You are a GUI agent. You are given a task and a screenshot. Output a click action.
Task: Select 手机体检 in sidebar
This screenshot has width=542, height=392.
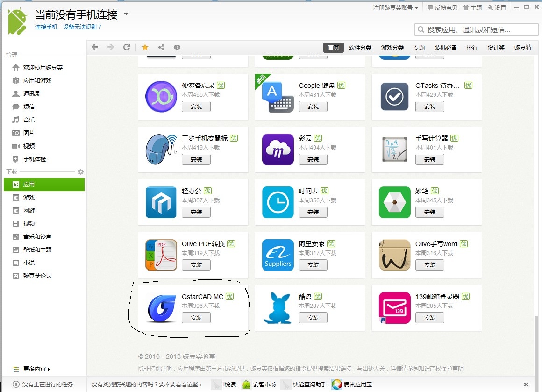(x=44, y=159)
